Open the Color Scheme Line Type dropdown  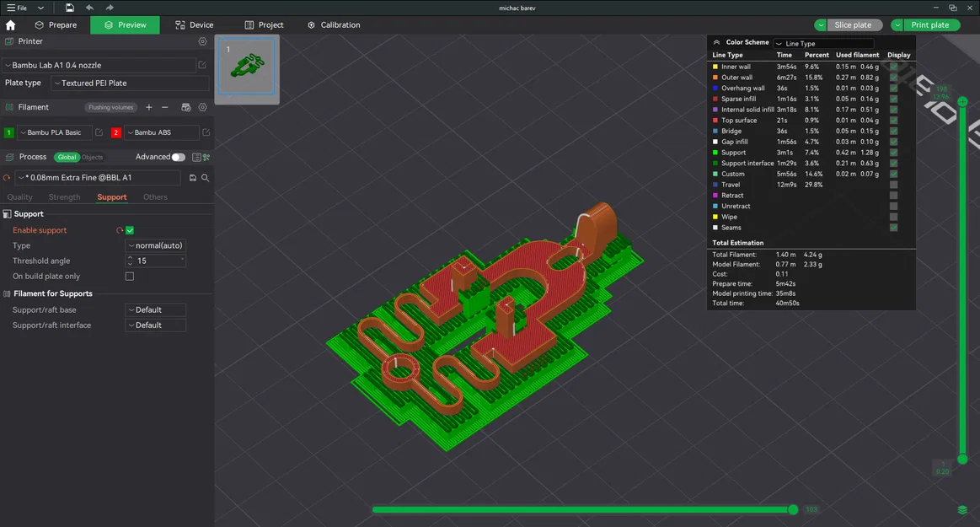click(824, 44)
